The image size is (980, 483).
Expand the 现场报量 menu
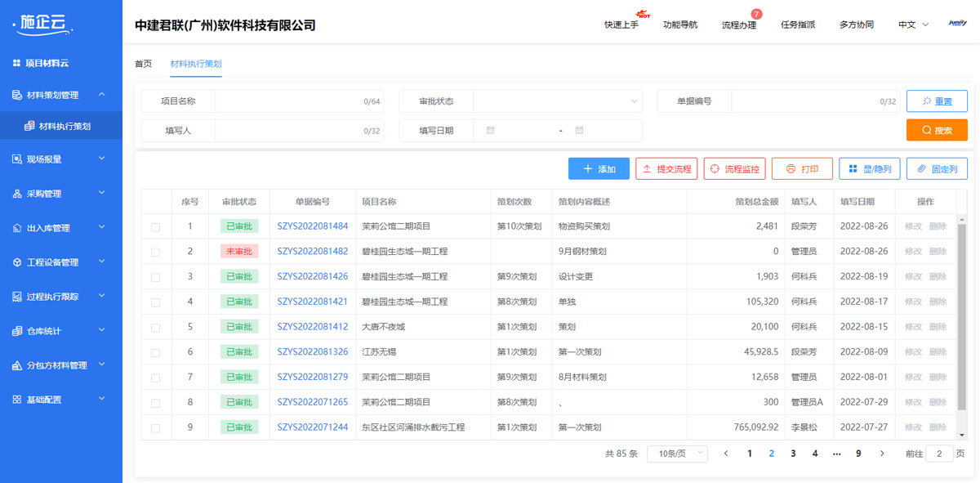[x=102, y=159]
